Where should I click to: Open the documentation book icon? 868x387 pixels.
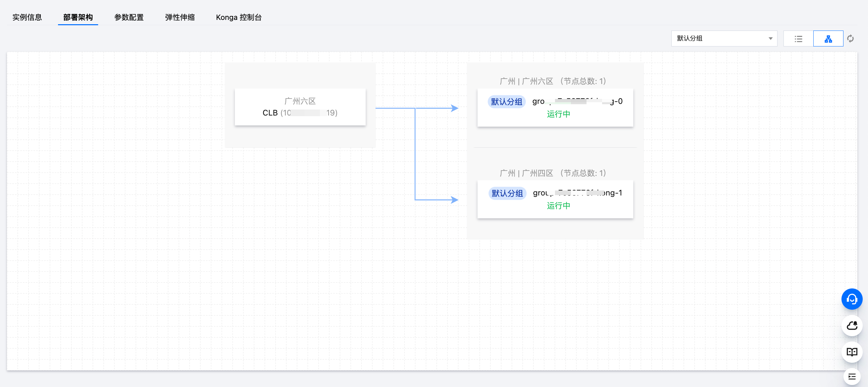(852, 352)
